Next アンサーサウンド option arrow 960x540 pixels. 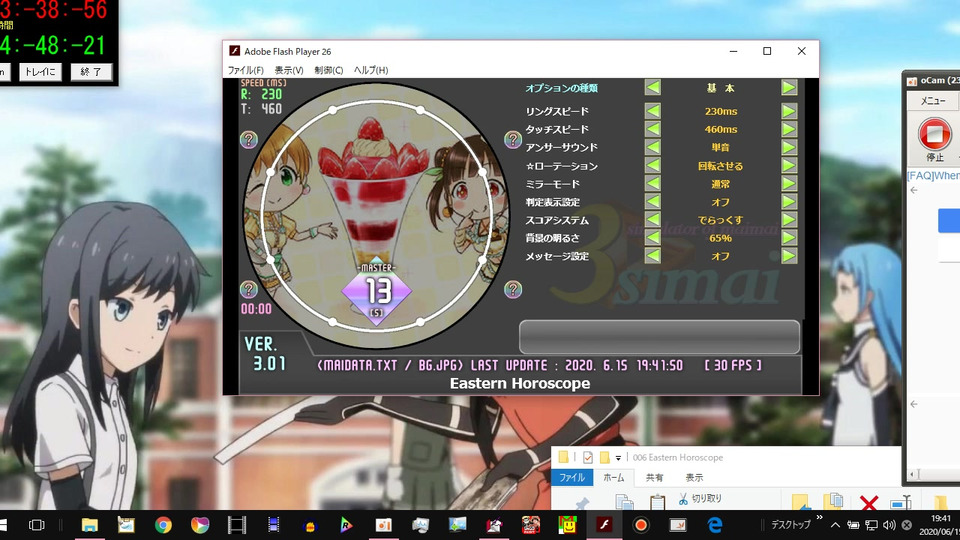[789, 148]
